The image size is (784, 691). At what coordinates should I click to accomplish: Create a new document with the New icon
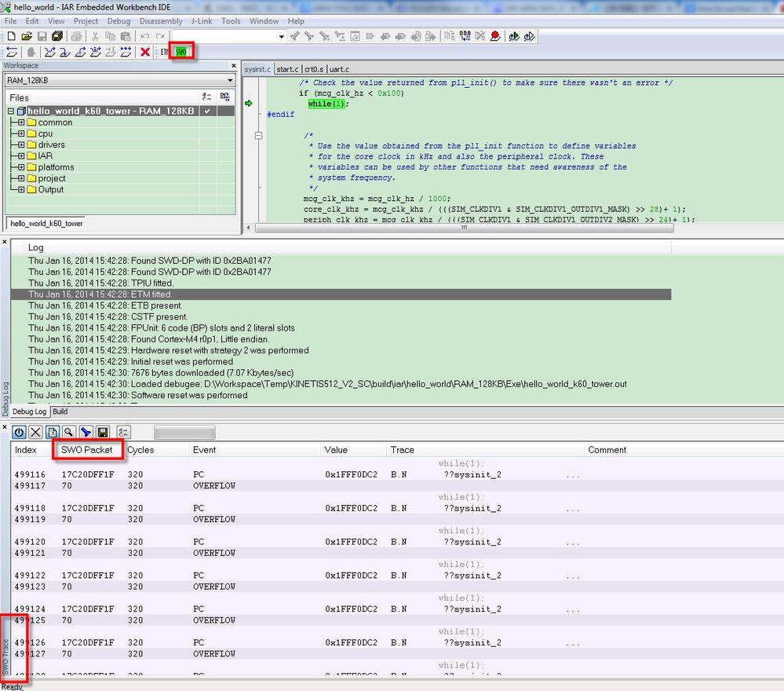pos(12,36)
